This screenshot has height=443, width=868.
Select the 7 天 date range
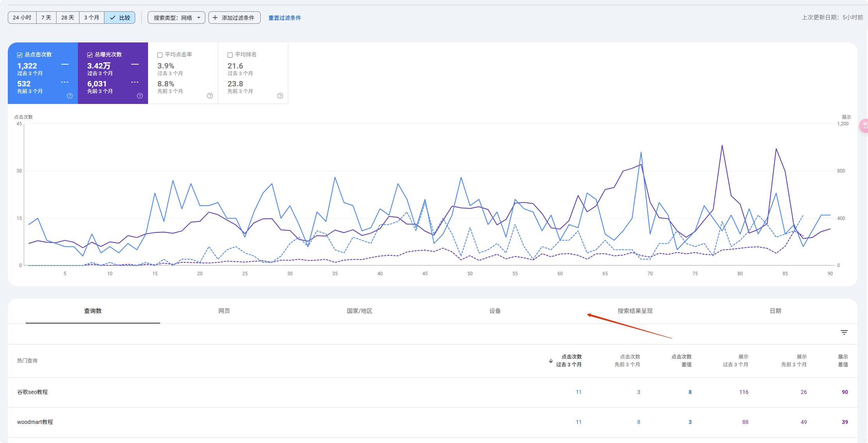pos(46,18)
